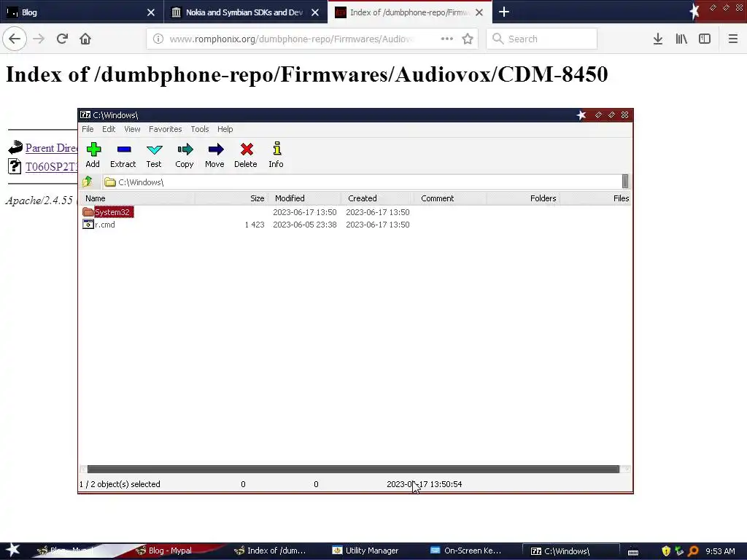Toggle the browser sidebar
This screenshot has height=560, width=747.
705,39
